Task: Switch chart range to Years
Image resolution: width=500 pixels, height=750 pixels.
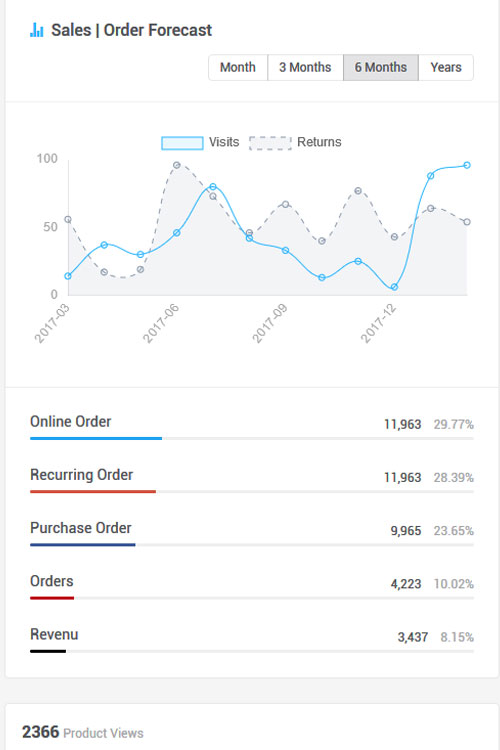Action: (446, 67)
